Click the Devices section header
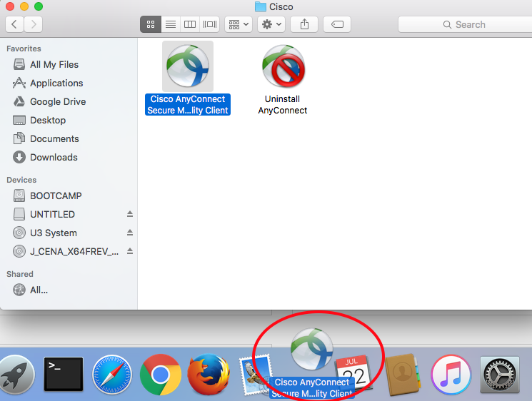 (21, 180)
